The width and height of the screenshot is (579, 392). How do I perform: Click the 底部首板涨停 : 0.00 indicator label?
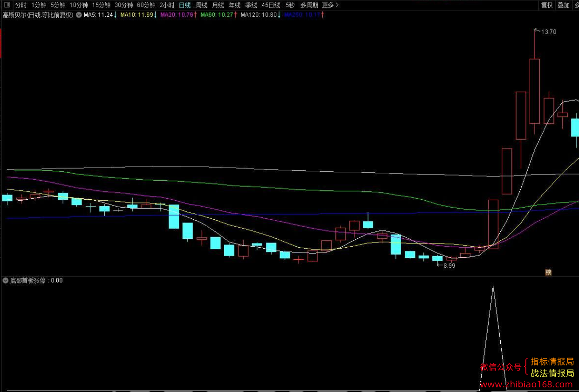coord(36,280)
